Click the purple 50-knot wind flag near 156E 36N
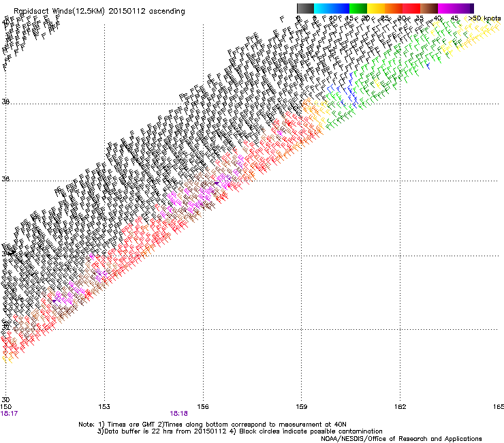 click(x=217, y=184)
